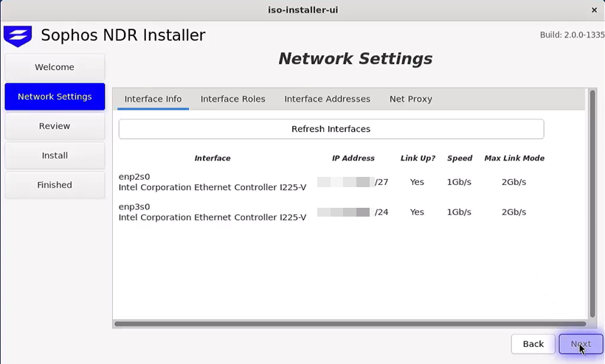
Task: Click the Link Up Yes value for enp3s0
Action: click(x=417, y=212)
